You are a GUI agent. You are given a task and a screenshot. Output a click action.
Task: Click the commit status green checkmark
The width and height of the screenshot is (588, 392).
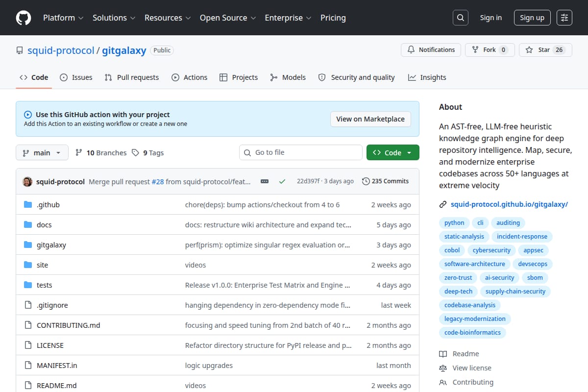282,181
